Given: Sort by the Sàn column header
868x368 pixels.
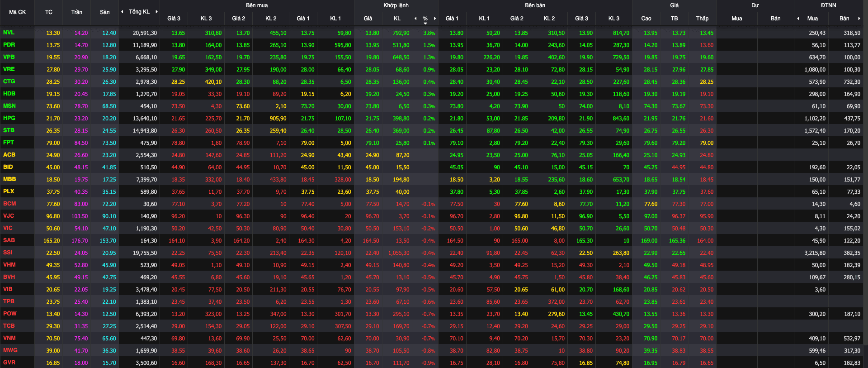Looking at the screenshot, I should tap(104, 12).
